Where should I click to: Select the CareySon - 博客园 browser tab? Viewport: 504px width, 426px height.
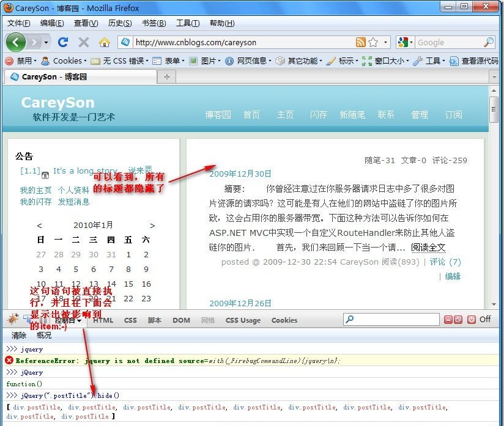80,77
